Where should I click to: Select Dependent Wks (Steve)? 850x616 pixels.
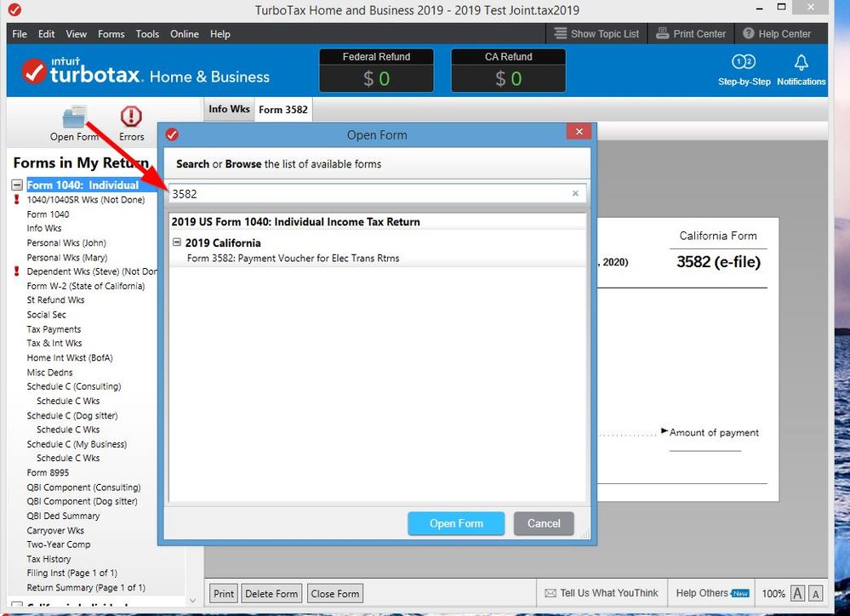(x=92, y=271)
